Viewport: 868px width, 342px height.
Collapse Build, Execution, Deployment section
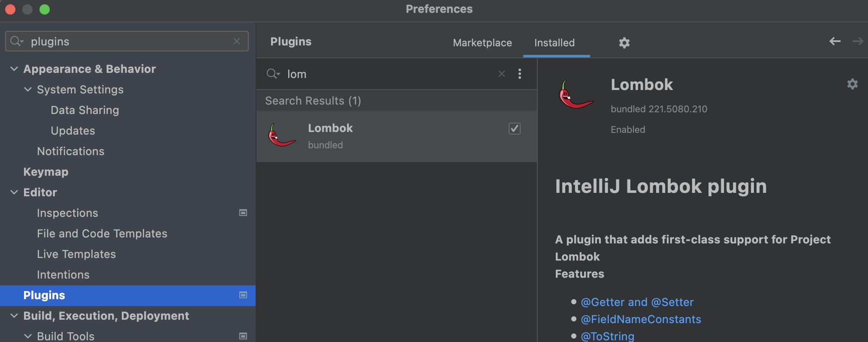pyautogui.click(x=14, y=315)
